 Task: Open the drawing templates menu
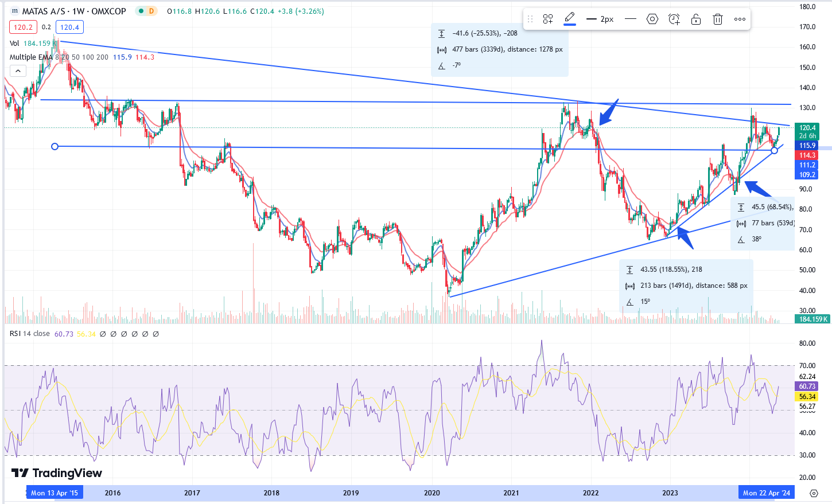pos(548,19)
